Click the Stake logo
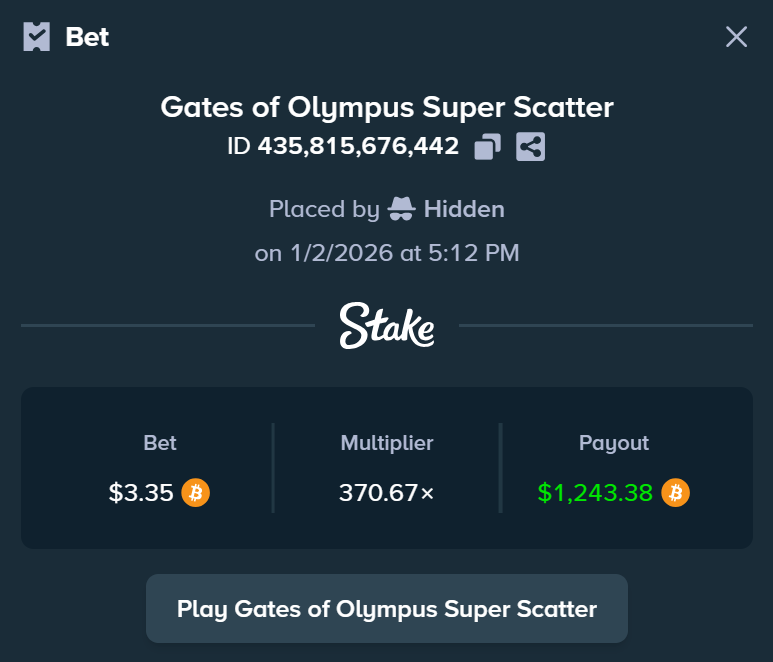Viewport: 773px width, 662px height. click(386, 325)
